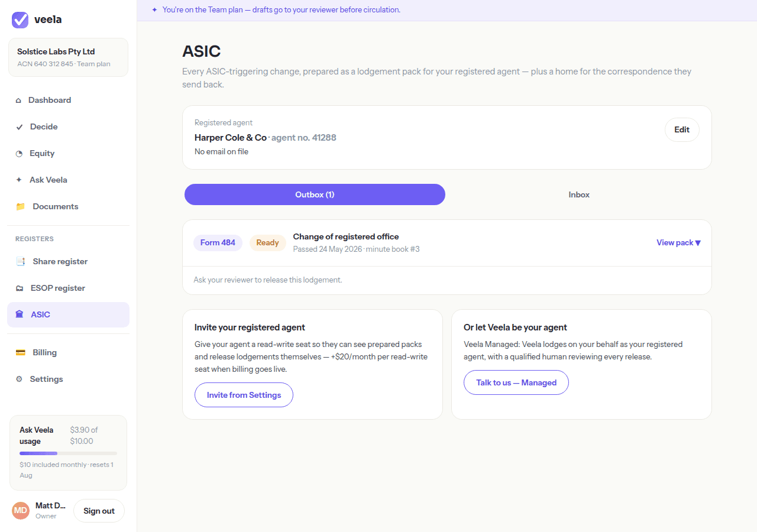Switch to the Inbox tab
757x532 pixels.
point(579,194)
